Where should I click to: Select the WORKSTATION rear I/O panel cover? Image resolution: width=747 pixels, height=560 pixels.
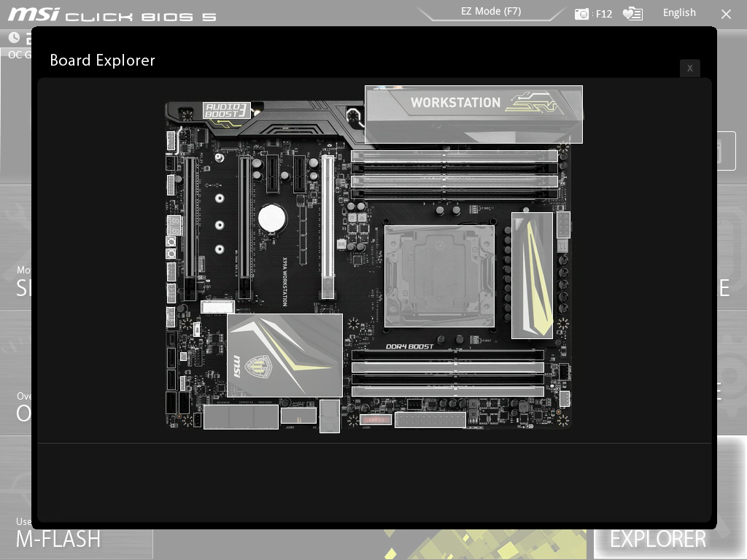click(473, 114)
